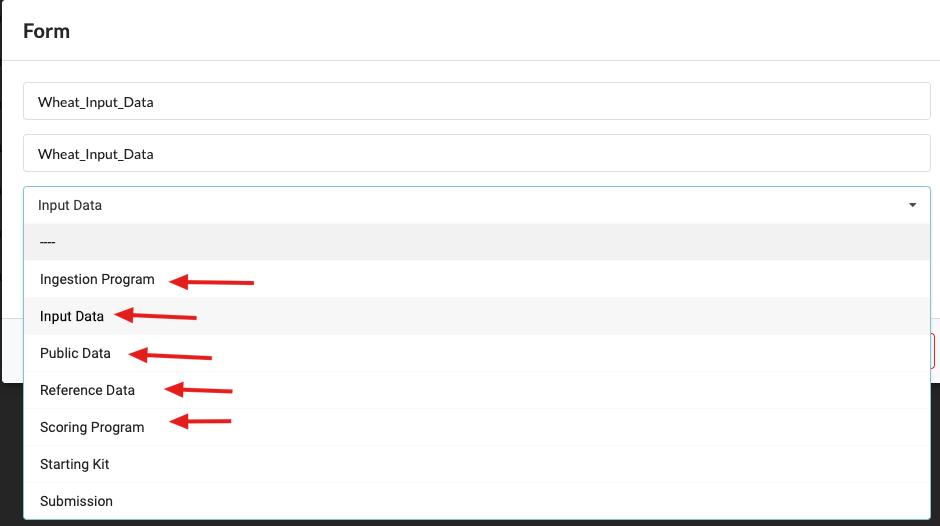Click into the lower Wheat_Input_Data text field

tap(476, 153)
